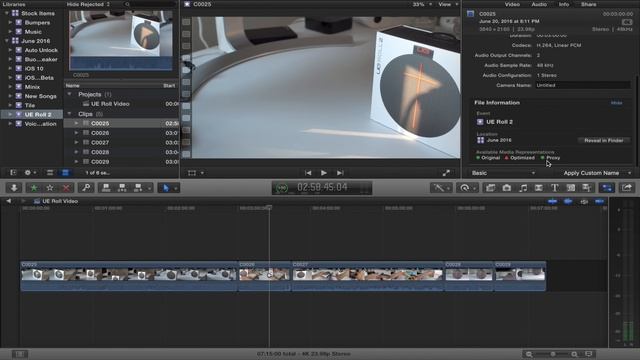This screenshot has height=360, width=640.
Task: Toggle the Libraries sidebar visibility
Action: [x=13, y=173]
